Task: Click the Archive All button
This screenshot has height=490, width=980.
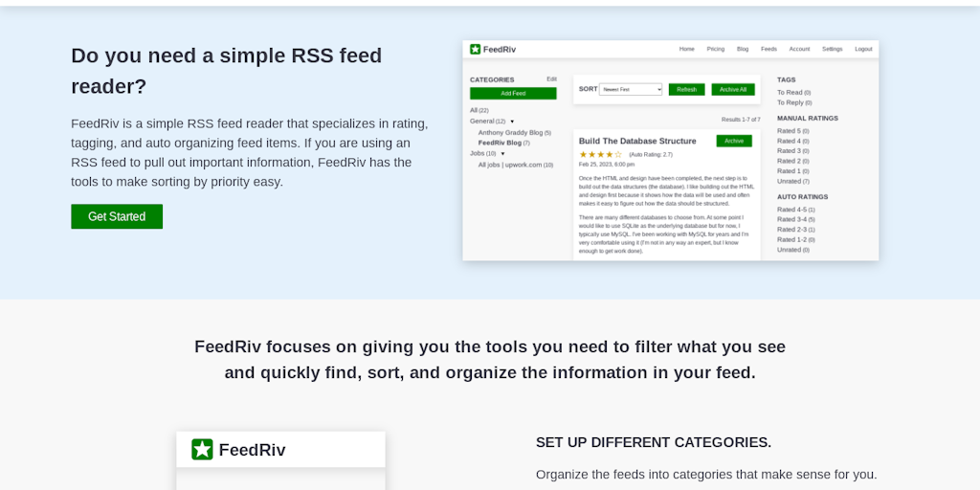Action: coord(732,89)
